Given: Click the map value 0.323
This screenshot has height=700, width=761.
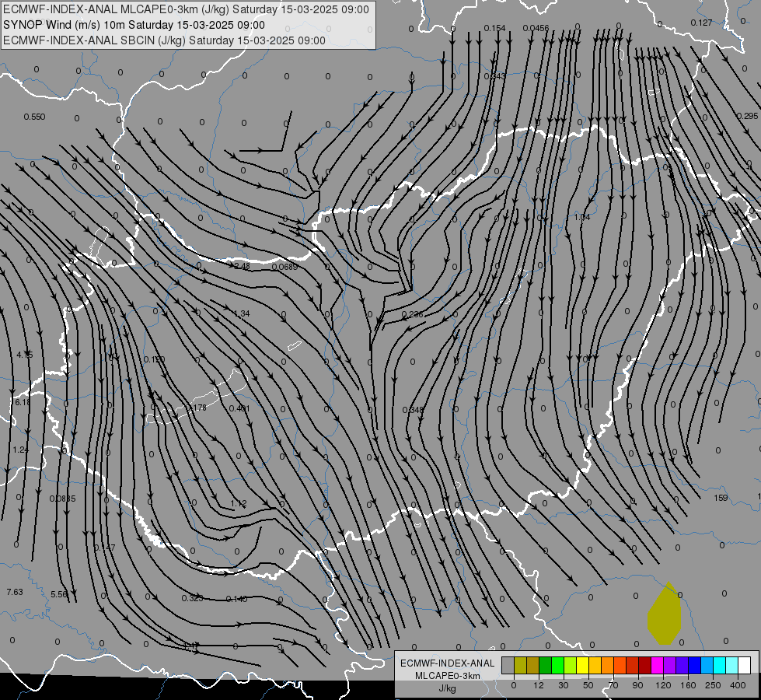Looking at the screenshot, I should click(x=193, y=598).
